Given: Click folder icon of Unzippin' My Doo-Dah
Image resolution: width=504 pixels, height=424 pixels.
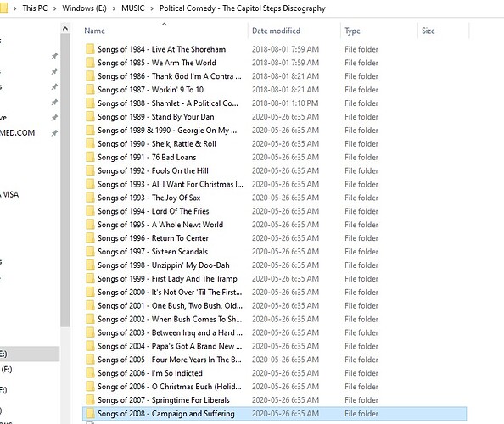Looking at the screenshot, I should 90,265.
